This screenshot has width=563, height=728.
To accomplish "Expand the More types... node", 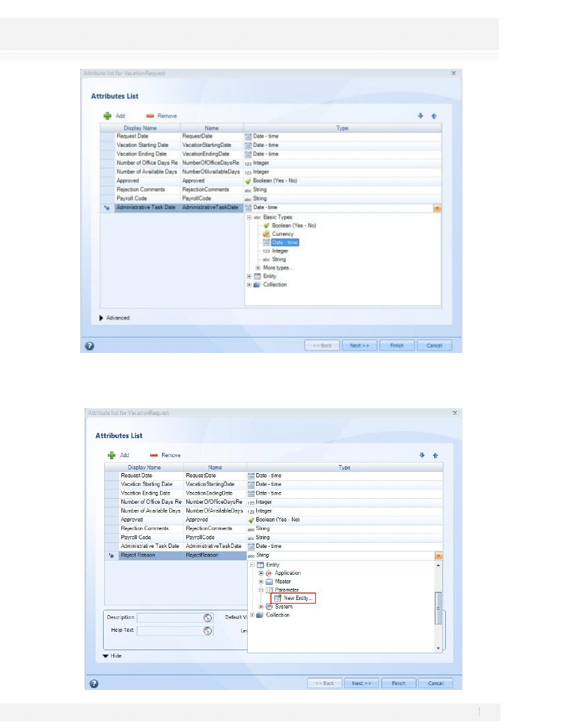I will coord(258,268).
